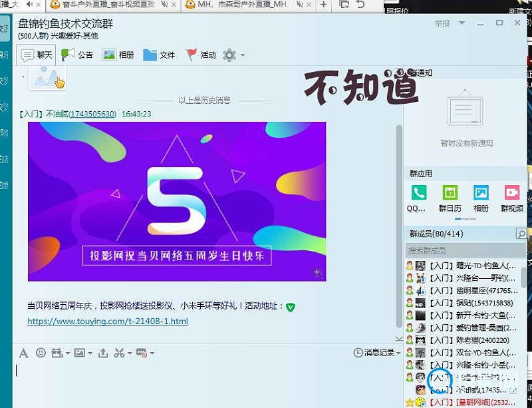Viewport: 532px width, 408px height.
Task: Select member 曙光-TD-钓鱼人
Action: pos(462,266)
